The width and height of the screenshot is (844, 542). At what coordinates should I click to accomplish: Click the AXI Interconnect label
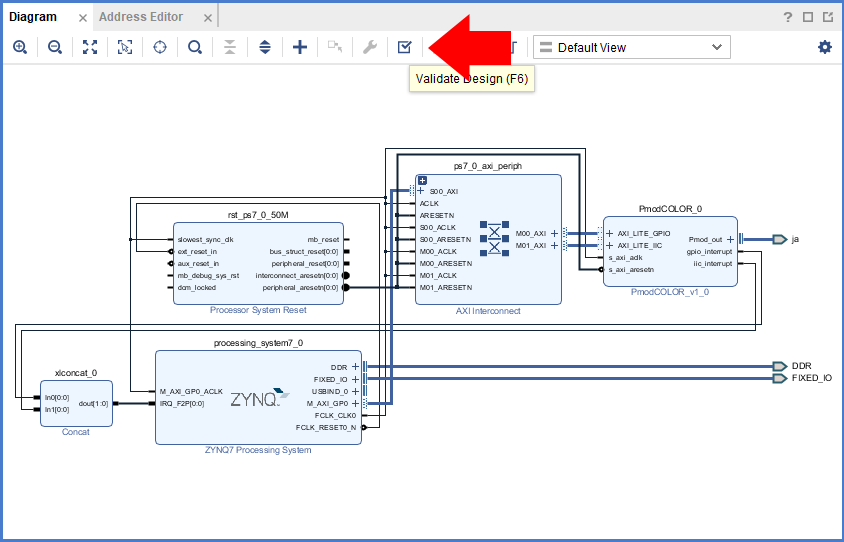488,311
